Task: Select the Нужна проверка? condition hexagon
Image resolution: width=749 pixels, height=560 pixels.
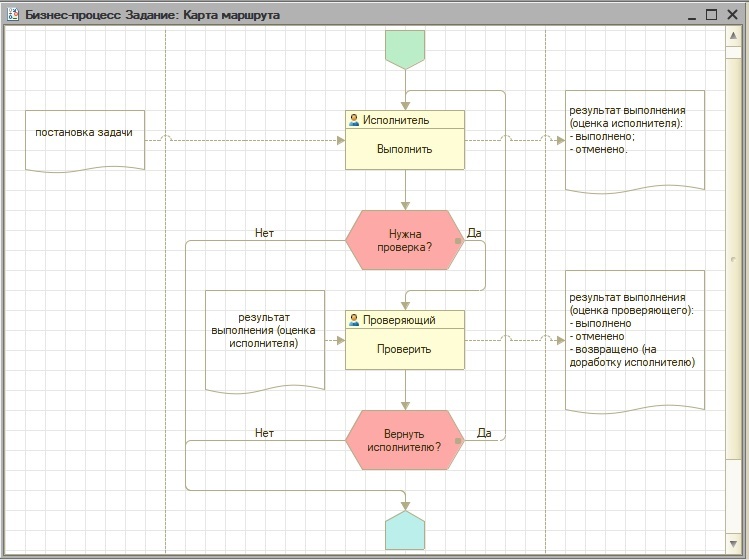Action: (405, 240)
